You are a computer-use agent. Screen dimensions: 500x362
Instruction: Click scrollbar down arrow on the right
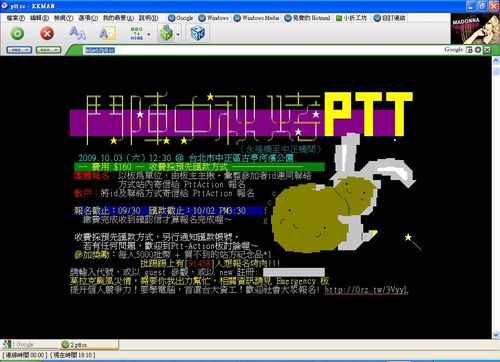(x=496, y=335)
